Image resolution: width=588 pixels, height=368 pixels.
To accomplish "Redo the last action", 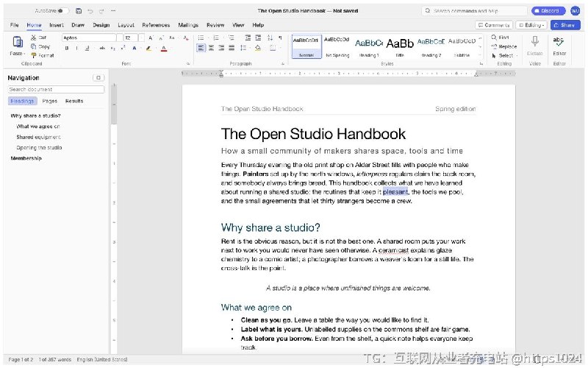I will [101, 11].
